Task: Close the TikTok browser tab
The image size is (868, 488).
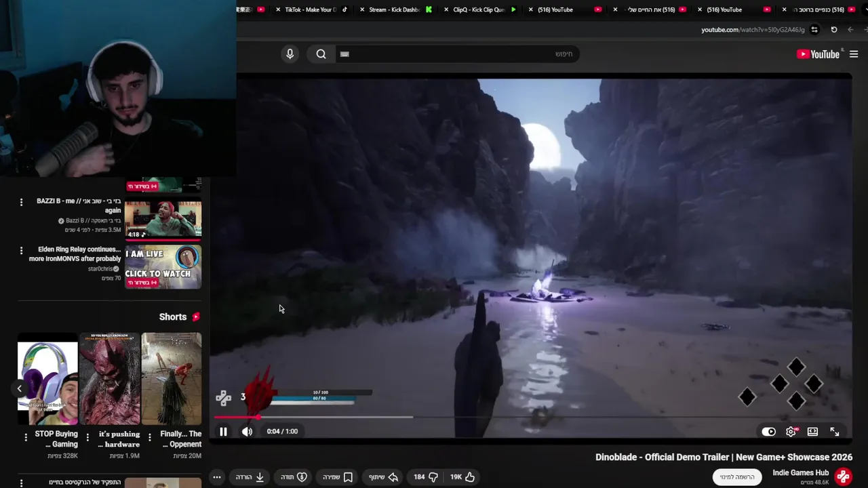Action: (279, 9)
